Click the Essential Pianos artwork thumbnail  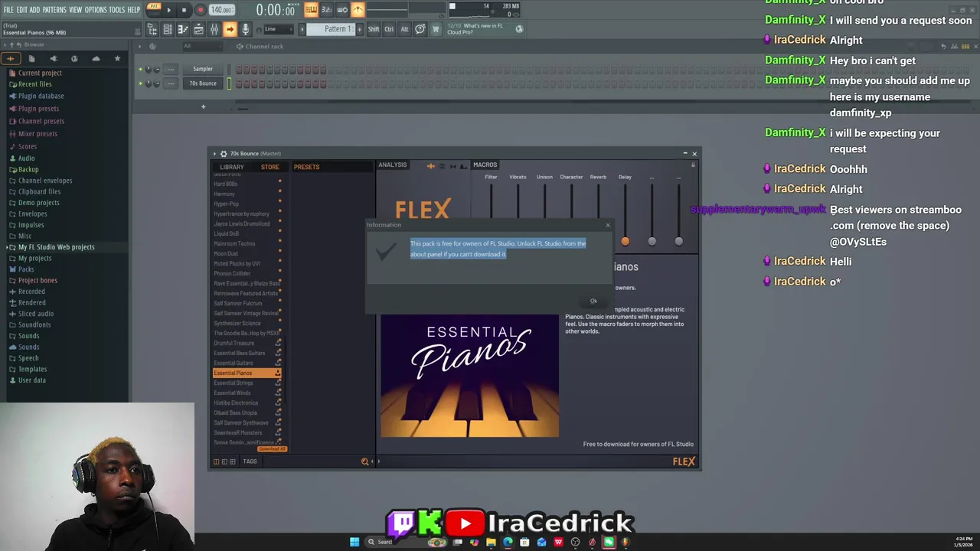point(469,377)
